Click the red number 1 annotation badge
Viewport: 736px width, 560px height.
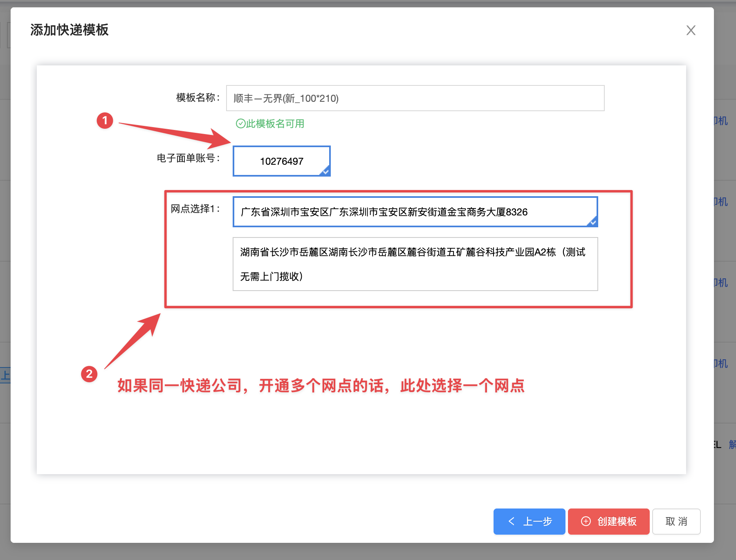point(105,121)
